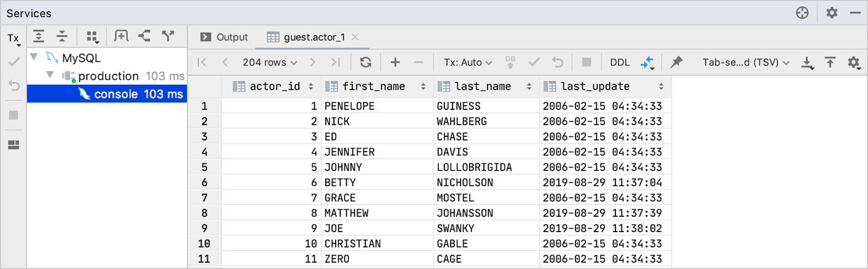Go to next page of results
This screenshot has width=868, height=269.
(x=313, y=62)
